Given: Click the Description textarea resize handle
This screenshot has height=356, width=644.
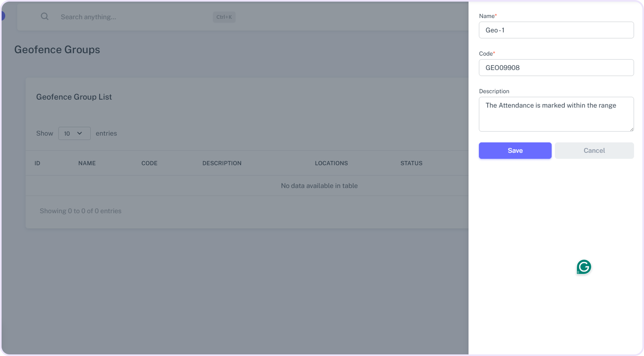Looking at the screenshot, I should pyautogui.click(x=632, y=129).
